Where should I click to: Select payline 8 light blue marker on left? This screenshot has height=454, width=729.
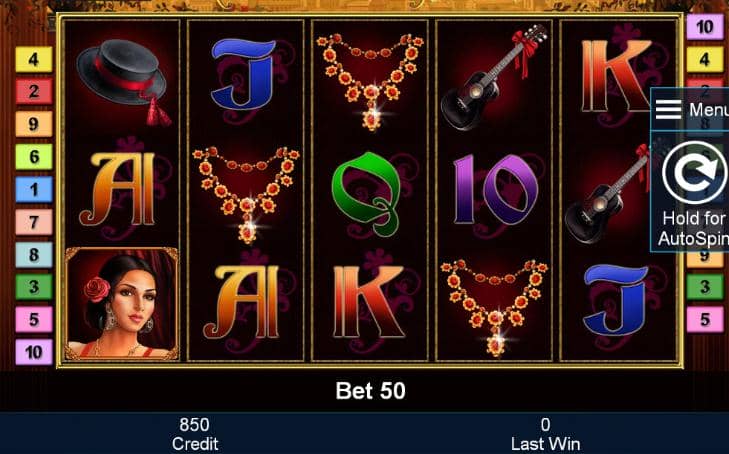pyautogui.click(x=34, y=255)
